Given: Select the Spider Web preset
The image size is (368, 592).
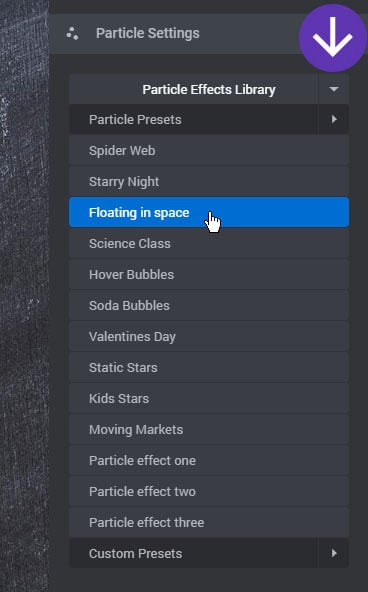Looking at the screenshot, I should (209, 151).
